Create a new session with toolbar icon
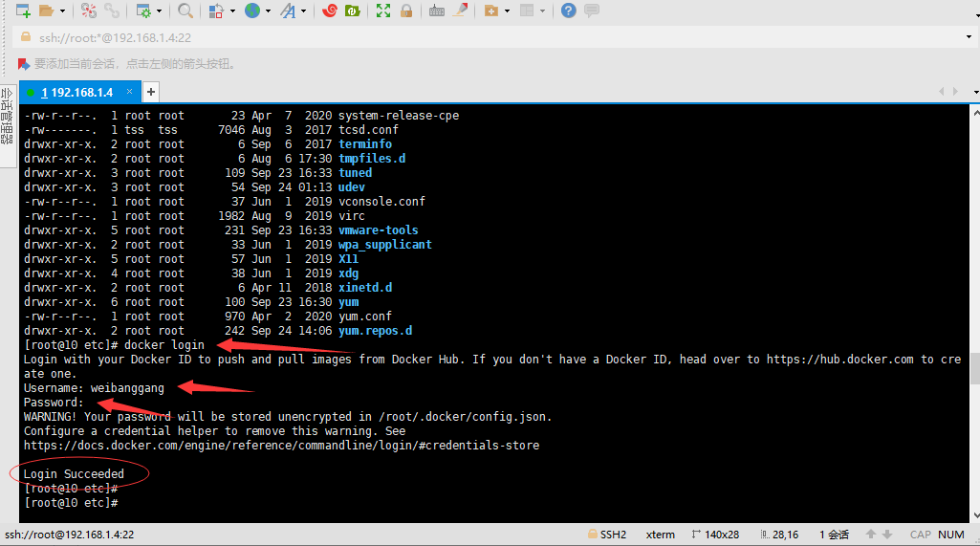The image size is (980, 546). (23, 10)
